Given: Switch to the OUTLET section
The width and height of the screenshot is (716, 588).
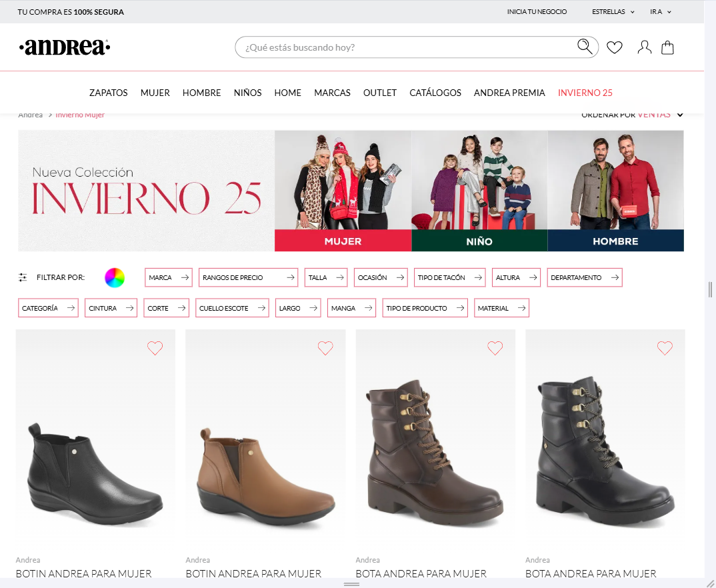Looking at the screenshot, I should coord(380,93).
